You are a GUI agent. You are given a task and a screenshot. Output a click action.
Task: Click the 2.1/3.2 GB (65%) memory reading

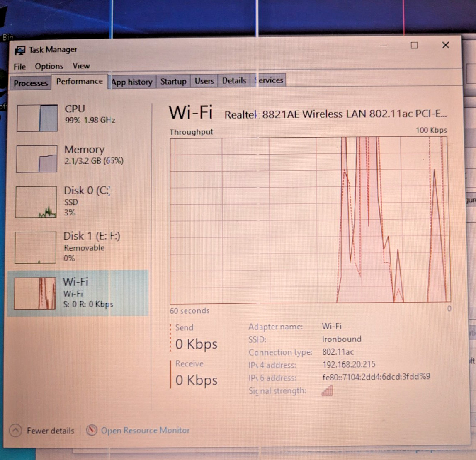94,160
